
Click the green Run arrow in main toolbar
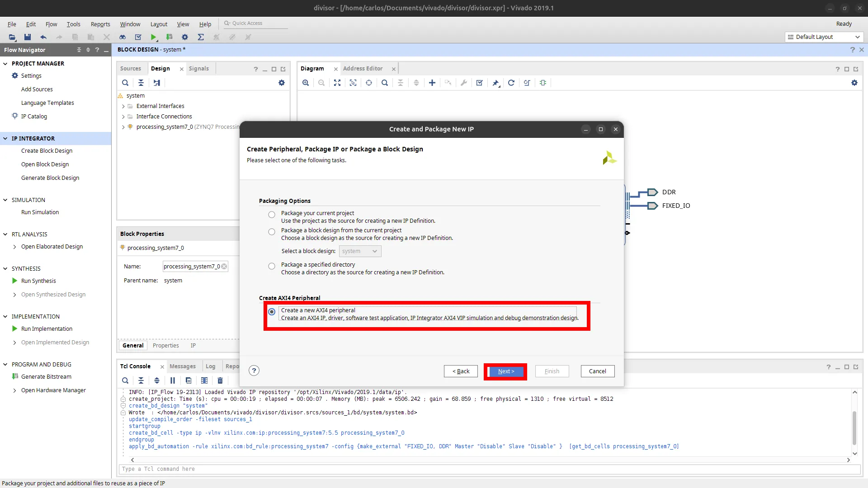(154, 37)
